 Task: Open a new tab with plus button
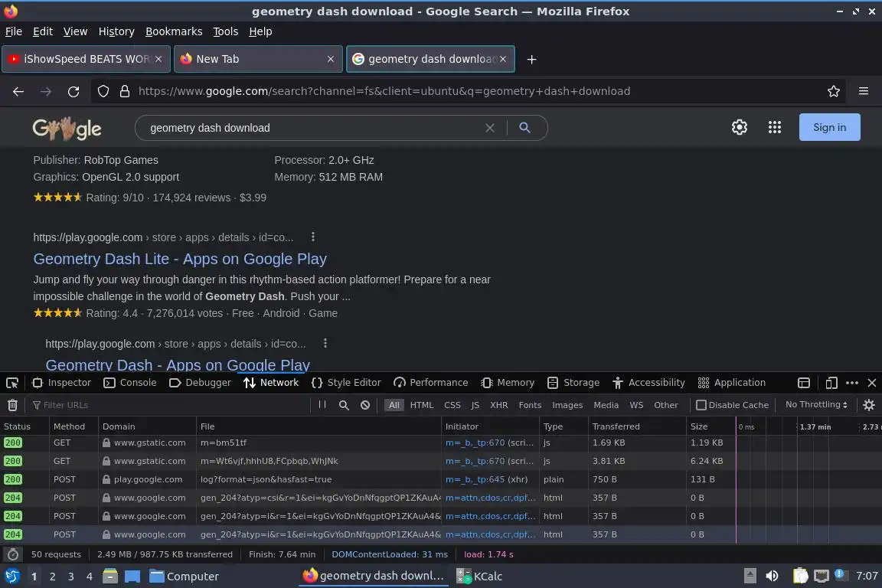click(531, 59)
